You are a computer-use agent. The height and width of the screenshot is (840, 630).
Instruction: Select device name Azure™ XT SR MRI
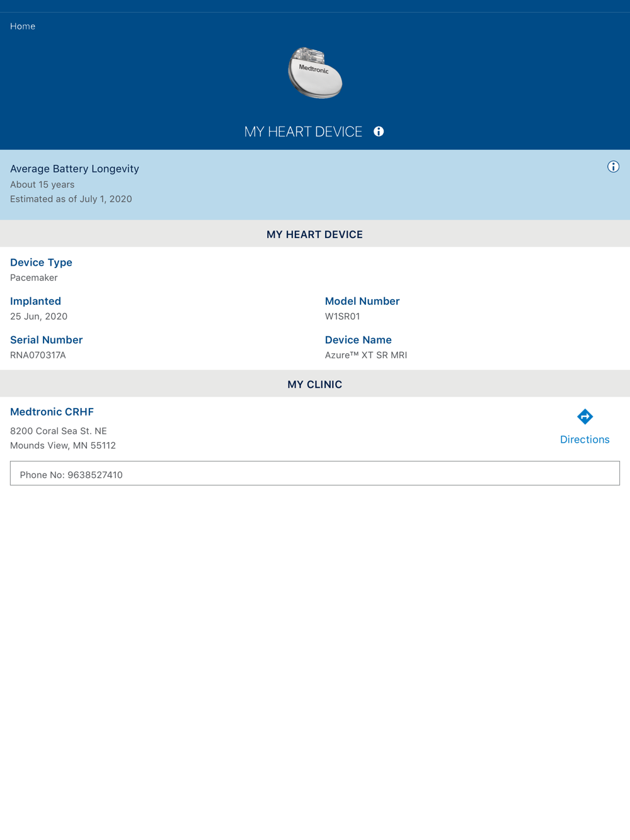click(x=366, y=355)
